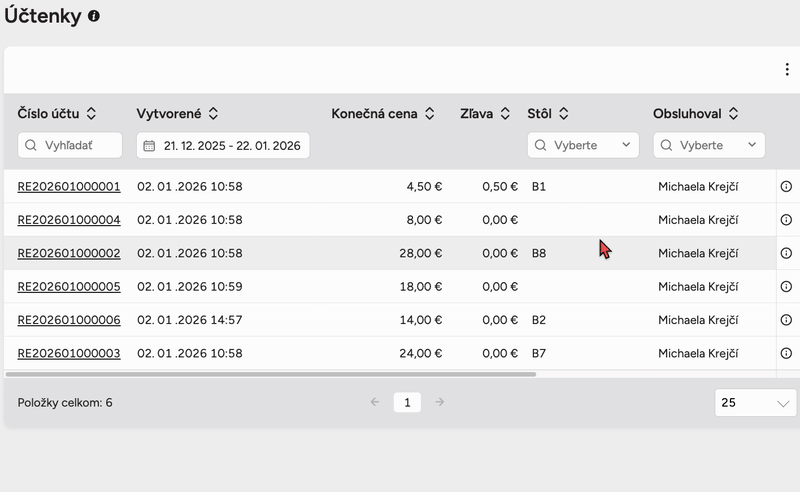Expand the 25 items-per-page dropdown

[756, 403]
